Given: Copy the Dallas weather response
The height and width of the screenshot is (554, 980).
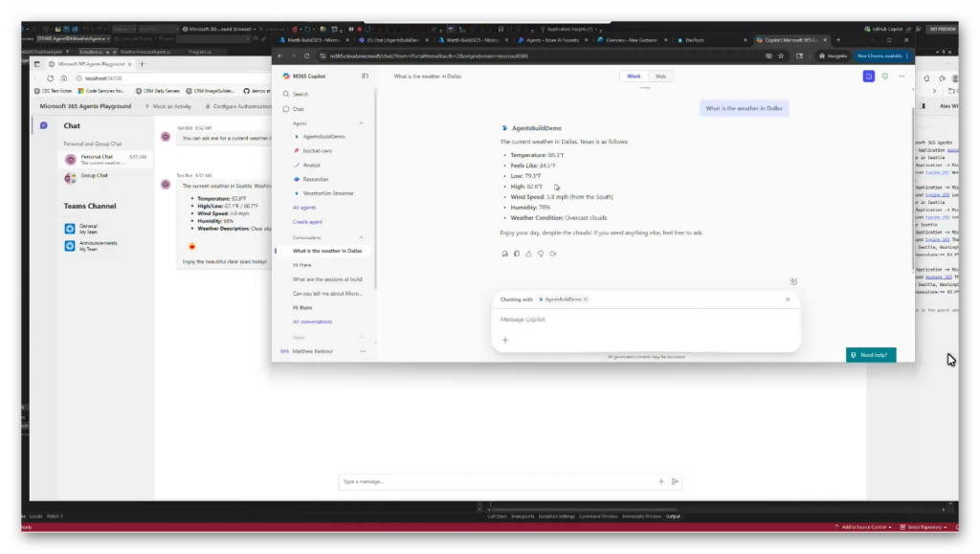Looking at the screenshot, I should pyautogui.click(x=517, y=254).
